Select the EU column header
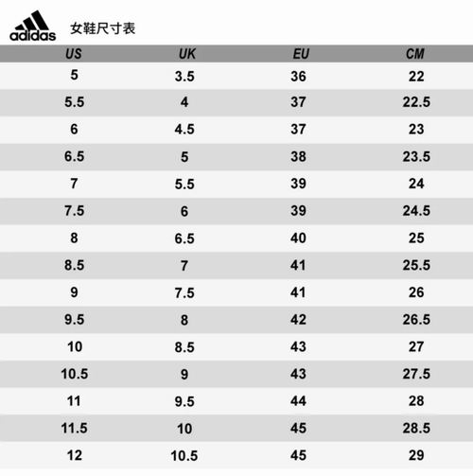The image size is (473, 476). coord(301,54)
